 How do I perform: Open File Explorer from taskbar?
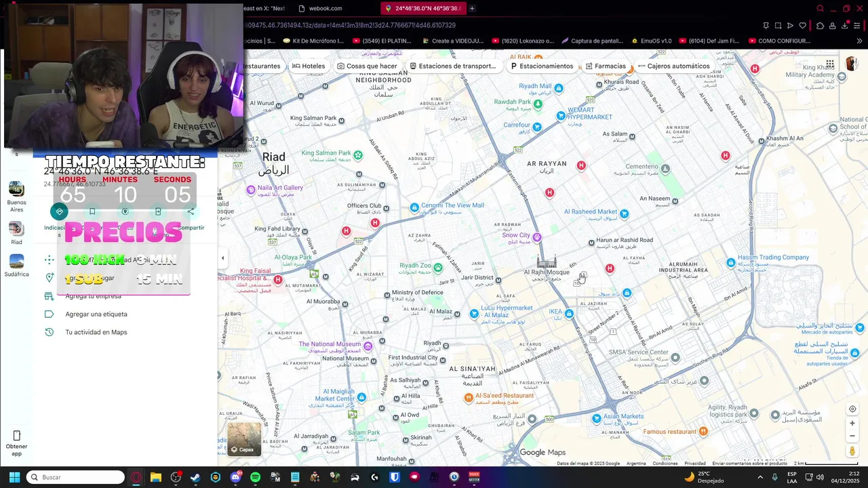click(155, 477)
